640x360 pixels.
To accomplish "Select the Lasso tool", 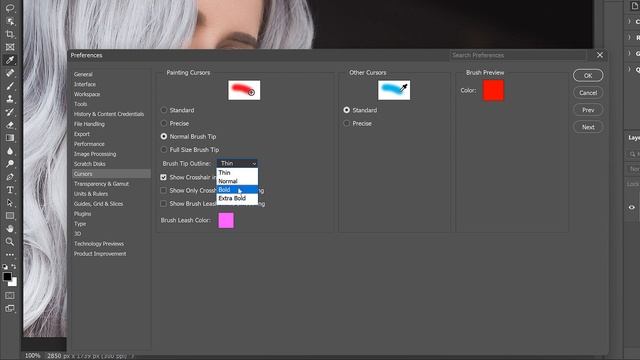I will 10,8.
